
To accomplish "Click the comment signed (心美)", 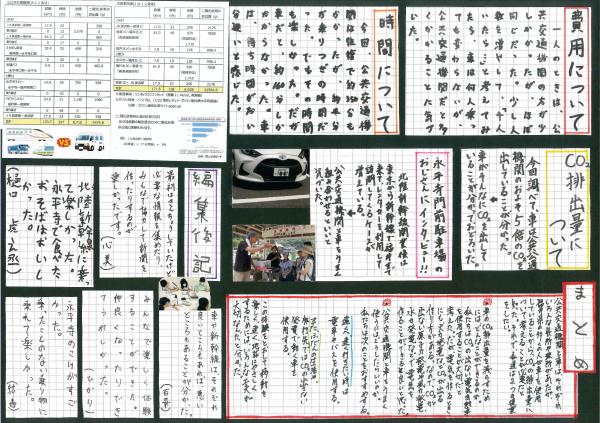I will (138, 222).
